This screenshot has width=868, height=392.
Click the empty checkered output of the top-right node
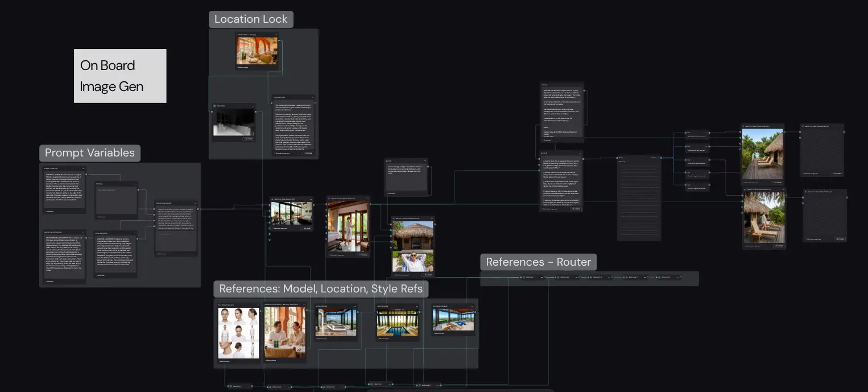pyautogui.click(x=821, y=150)
